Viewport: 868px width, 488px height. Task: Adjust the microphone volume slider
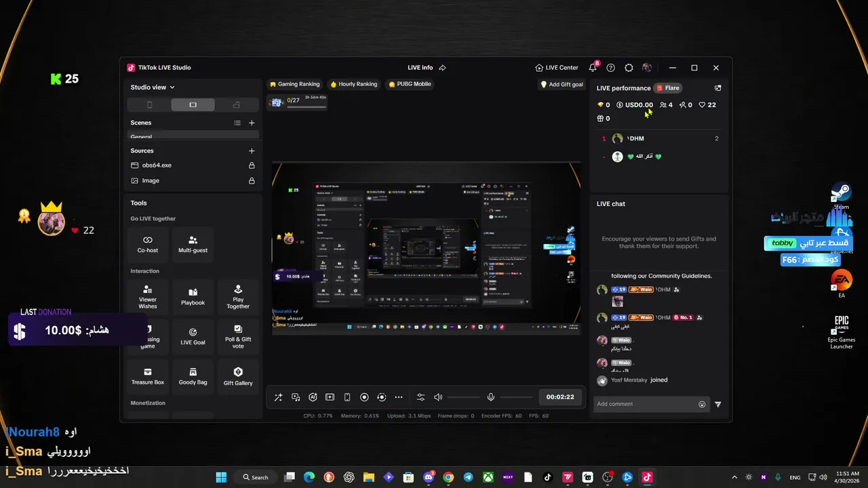pos(516,397)
